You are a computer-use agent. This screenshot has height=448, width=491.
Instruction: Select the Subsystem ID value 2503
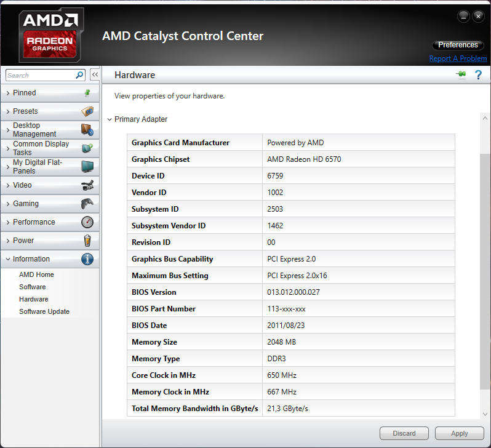[275, 209]
